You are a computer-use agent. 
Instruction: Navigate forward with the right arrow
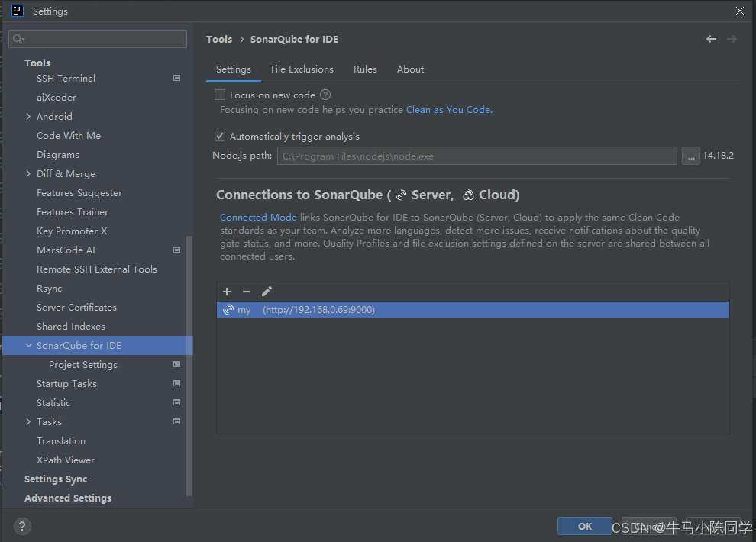tap(732, 39)
